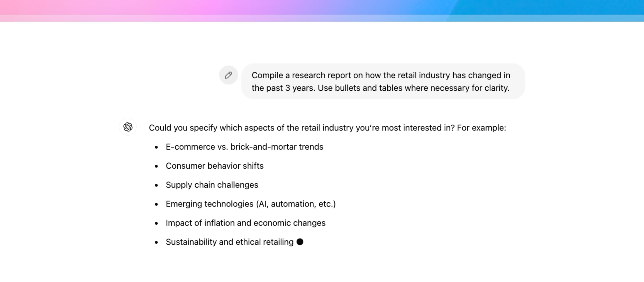
Task: Click the user prompt message bubble
Action: coord(383,82)
